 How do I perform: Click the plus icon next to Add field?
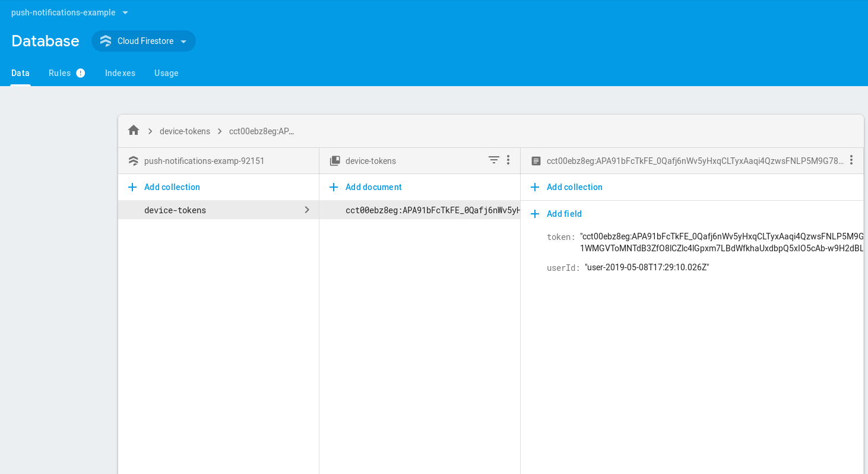click(x=535, y=214)
